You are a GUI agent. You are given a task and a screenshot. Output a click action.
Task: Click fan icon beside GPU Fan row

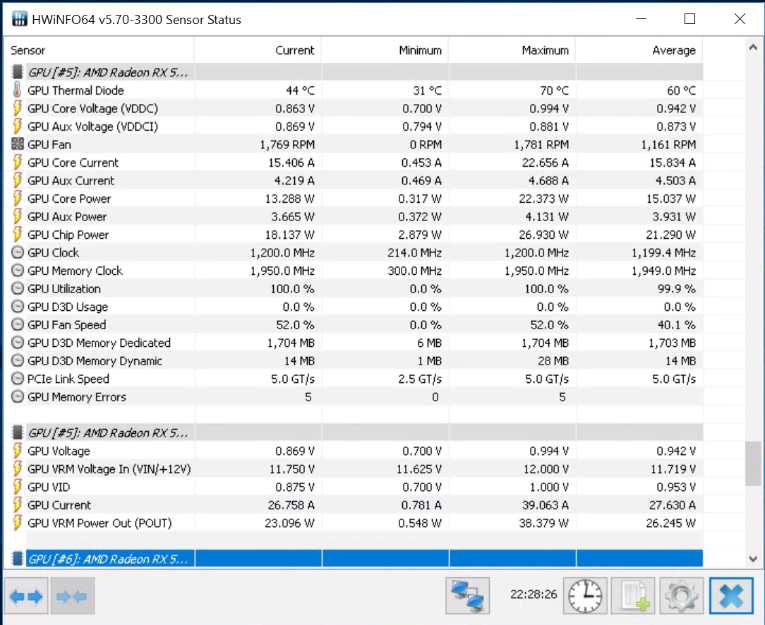[x=17, y=144]
